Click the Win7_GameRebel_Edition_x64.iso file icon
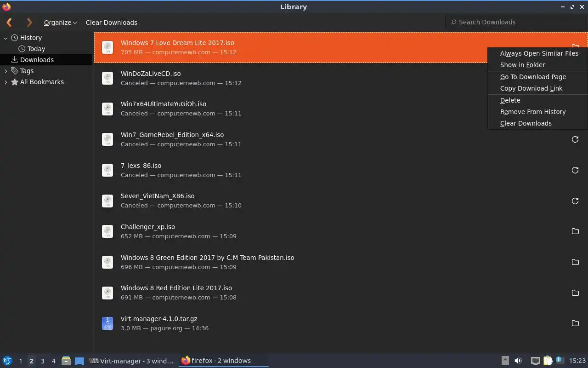This screenshot has width=588, height=368. tap(107, 139)
